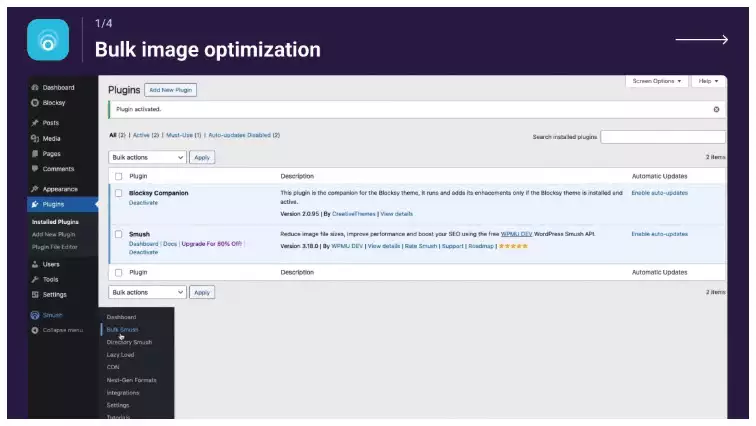Click the Media icon in the sidebar
756x426 pixels.
point(35,138)
